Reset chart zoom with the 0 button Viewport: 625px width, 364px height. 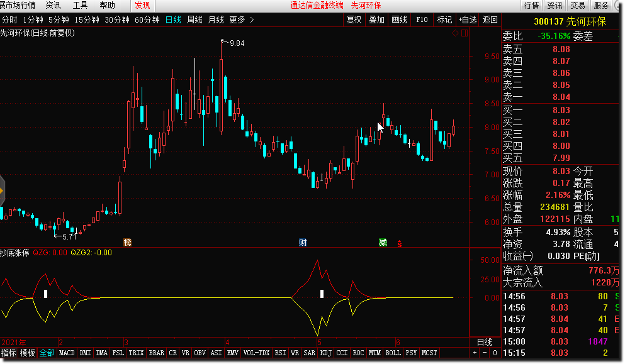pyautogui.click(x=495, y=353)
